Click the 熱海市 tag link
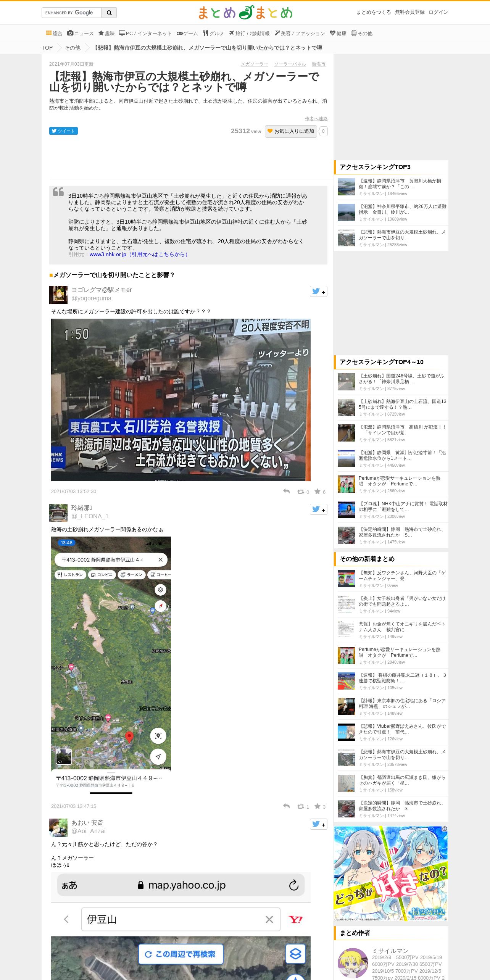 (x=319, y=64)
